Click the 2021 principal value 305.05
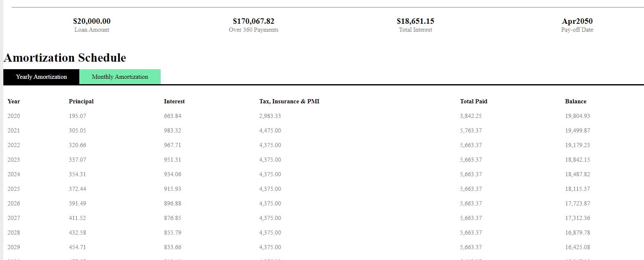The height and width of the screenshot is (260, 644). coord(77,130)
